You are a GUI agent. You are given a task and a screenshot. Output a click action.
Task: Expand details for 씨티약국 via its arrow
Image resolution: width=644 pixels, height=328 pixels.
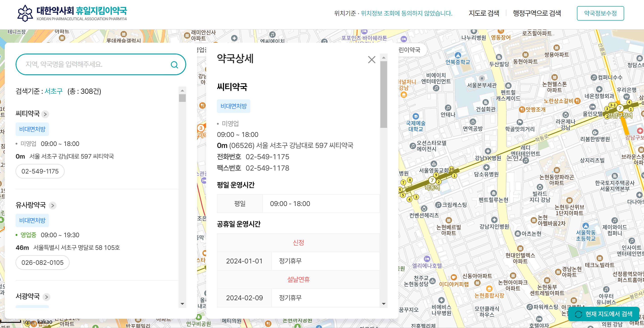(45, 114)
